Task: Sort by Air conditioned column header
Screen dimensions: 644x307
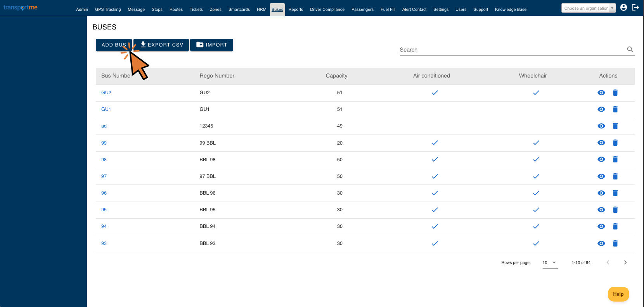Action: click(431, 76)
